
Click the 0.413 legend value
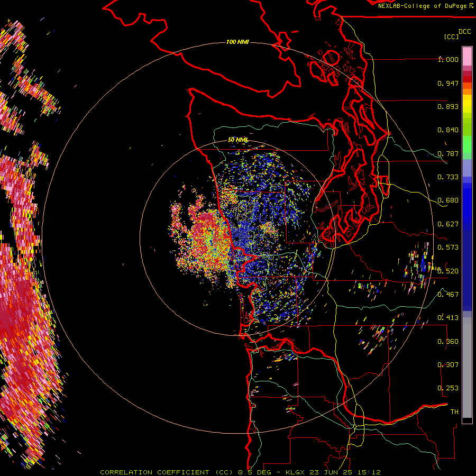coord(448,318)
